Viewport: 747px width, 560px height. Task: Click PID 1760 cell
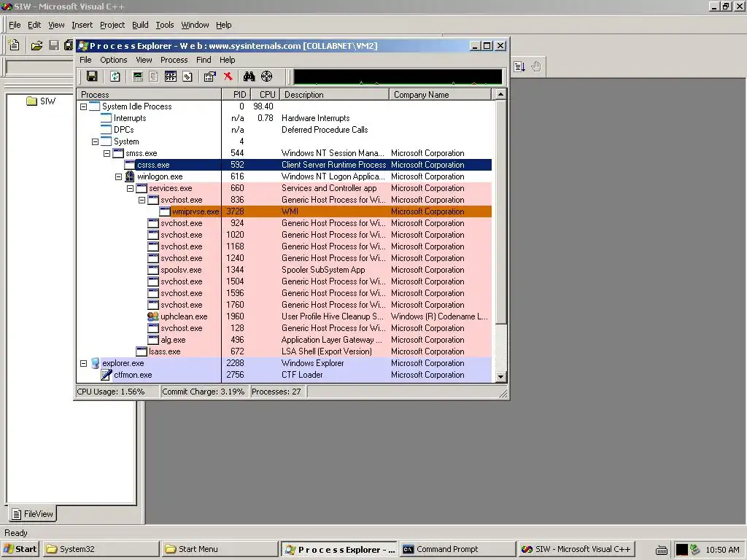tap(235, 305)
